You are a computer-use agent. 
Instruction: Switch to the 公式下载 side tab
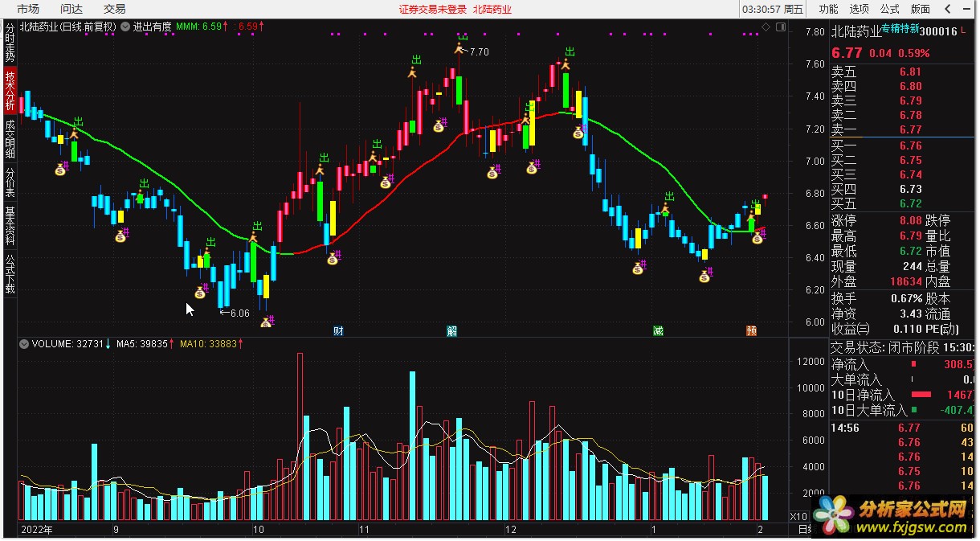pyautogui.click(x=10, y=273)
